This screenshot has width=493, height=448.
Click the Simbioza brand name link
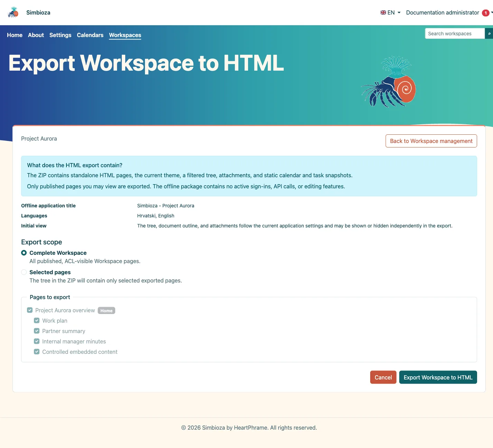(38, 12)
